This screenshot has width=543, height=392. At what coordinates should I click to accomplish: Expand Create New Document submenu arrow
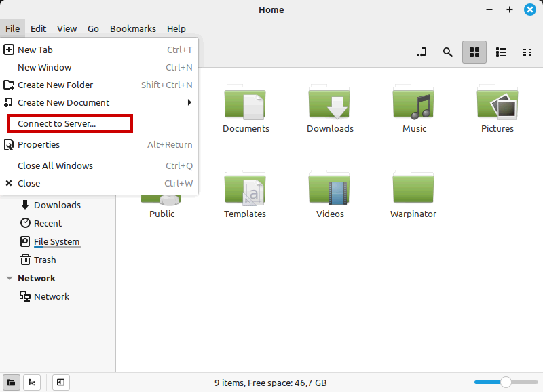tap(189, 102)
